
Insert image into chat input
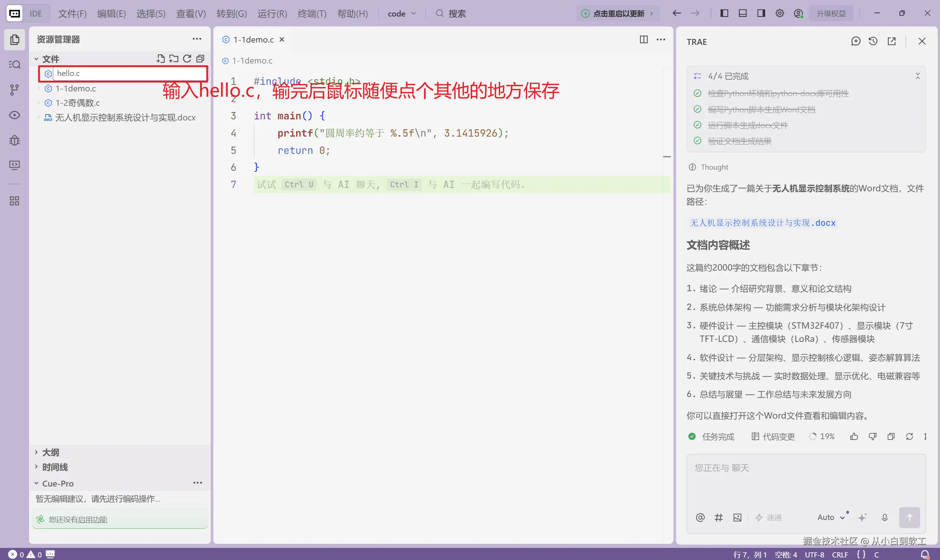pyautogui.click(x=737, y=517)
